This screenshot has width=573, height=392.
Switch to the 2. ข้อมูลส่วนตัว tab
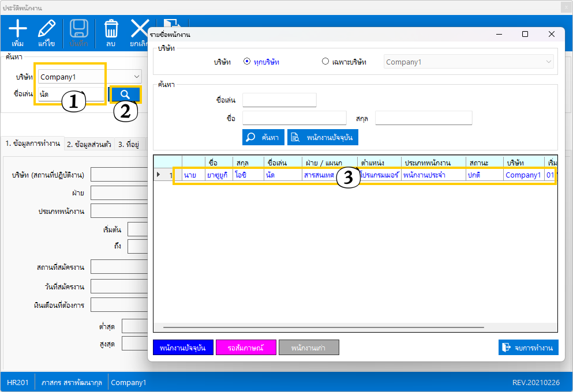pos(89,144)
